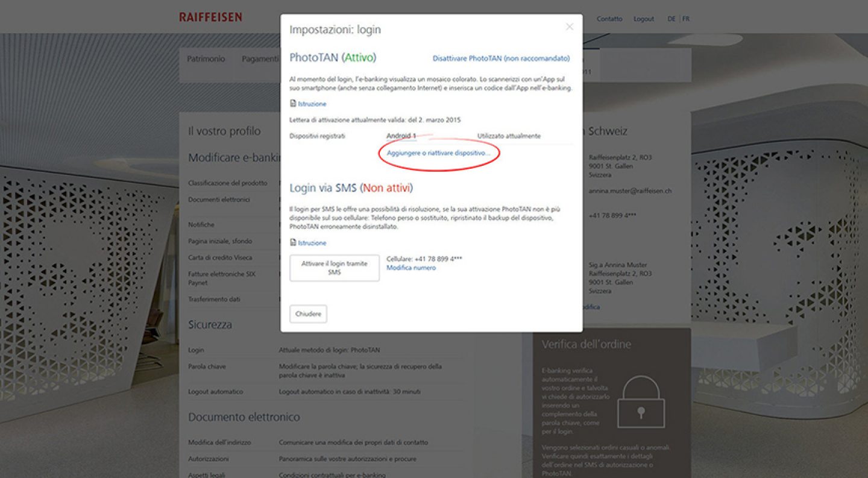Click Contatto in the top navigation
The image size is (868, 478).
609,19
